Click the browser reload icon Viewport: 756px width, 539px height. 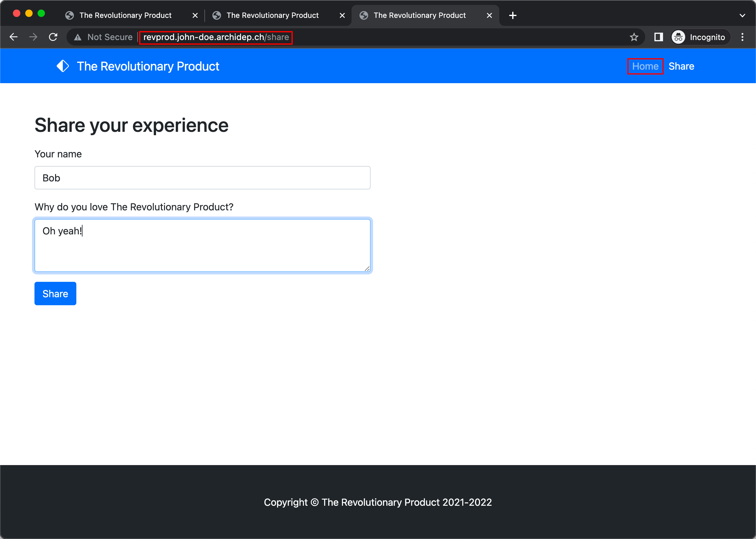click(53, 37)
